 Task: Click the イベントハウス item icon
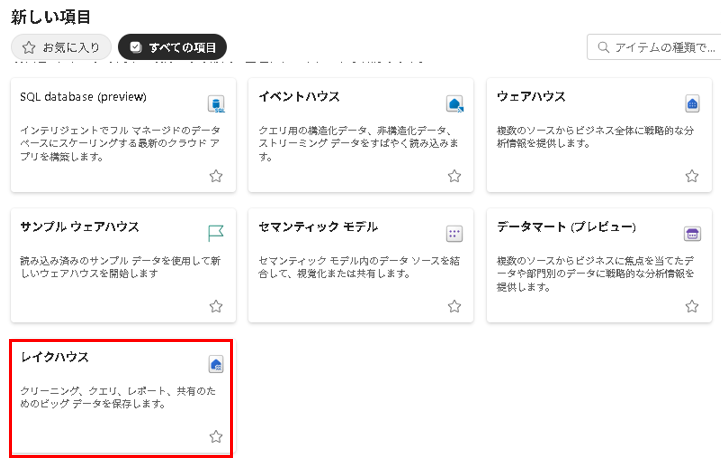pyautogui.click(x=454, y=104)
